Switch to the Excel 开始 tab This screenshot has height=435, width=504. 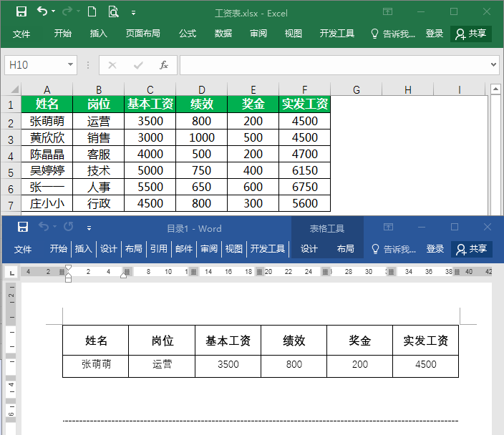click(63, 34)
